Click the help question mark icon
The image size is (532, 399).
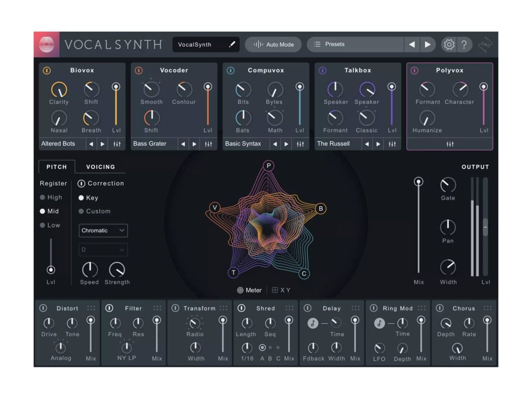pyautogui.click(x=464, y=45)
